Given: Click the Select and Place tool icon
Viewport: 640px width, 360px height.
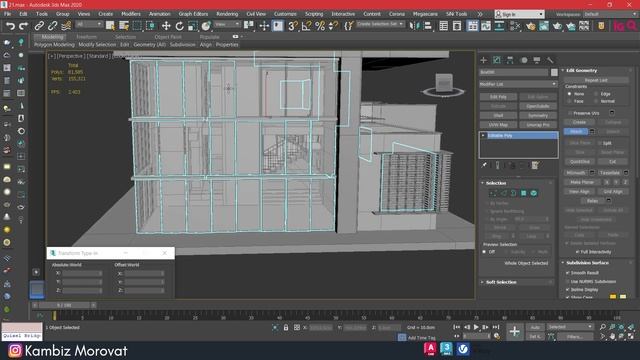Looking at the screenshot, I should click(x=206, y=26).
